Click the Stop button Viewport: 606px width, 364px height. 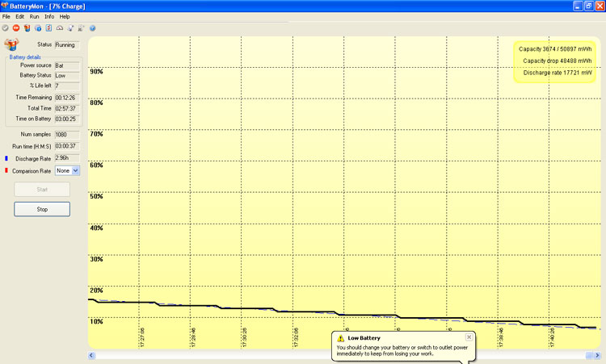[42, 209]
